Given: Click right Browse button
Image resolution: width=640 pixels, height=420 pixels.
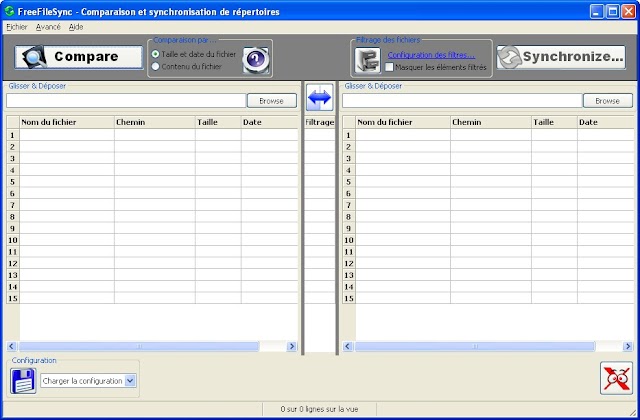Looking at the screenshot, I should pyautogui.click(x=608, y=101).
